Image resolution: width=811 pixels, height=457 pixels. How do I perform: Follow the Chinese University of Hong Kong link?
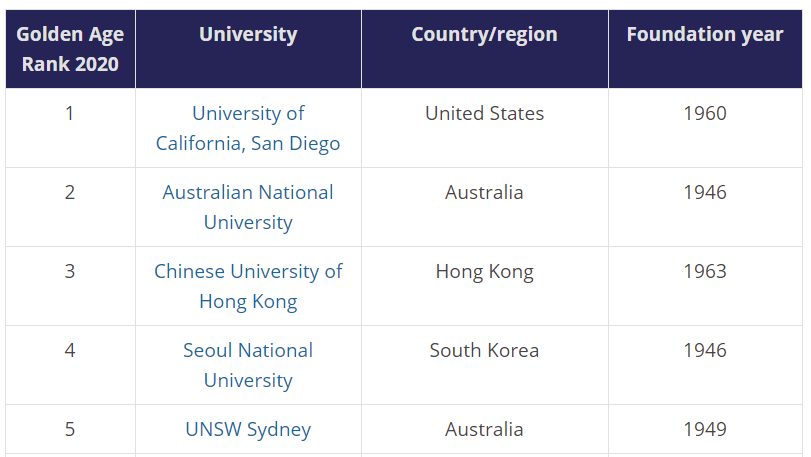tap(248, 286)
